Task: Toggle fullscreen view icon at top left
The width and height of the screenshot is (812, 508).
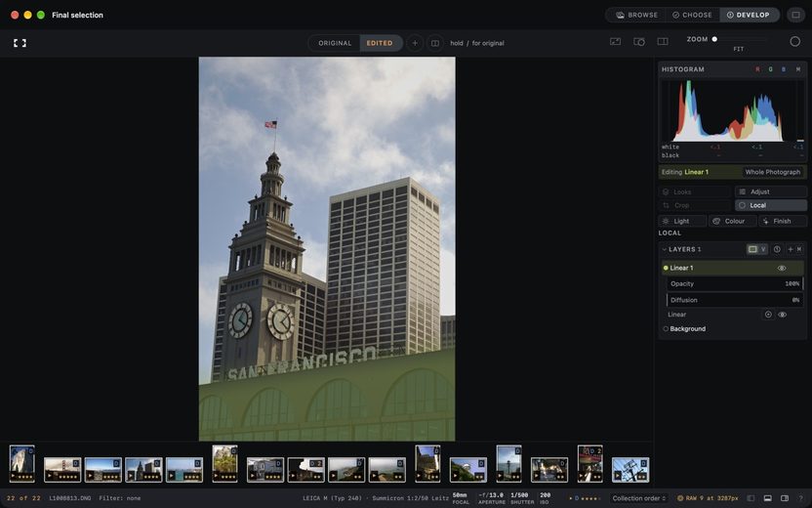Action: coord(20,43)
